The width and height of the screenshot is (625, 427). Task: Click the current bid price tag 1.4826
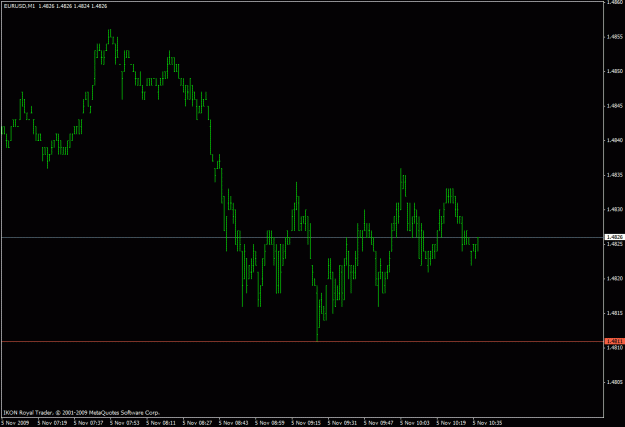tap(614, 237)
